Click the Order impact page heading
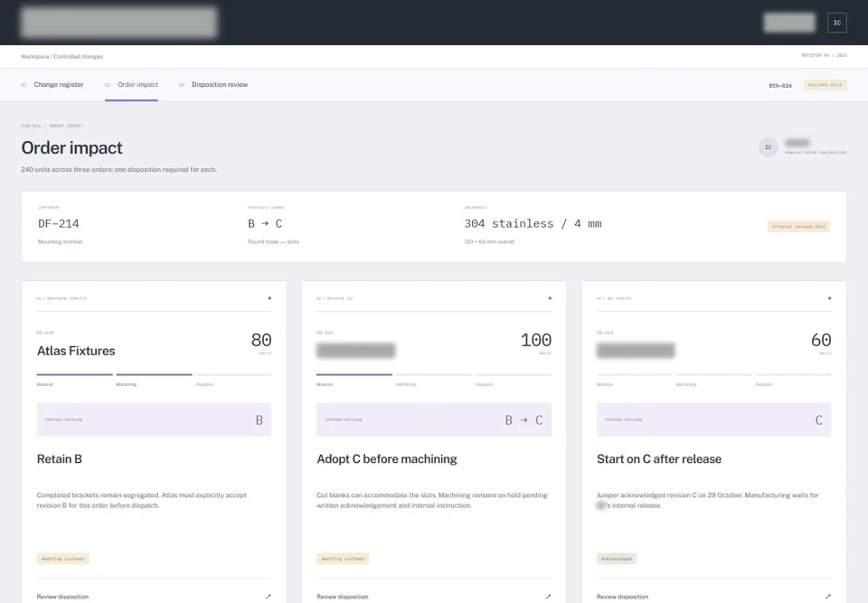Viewport: 868px width, 603px height. tap(72, 148)
